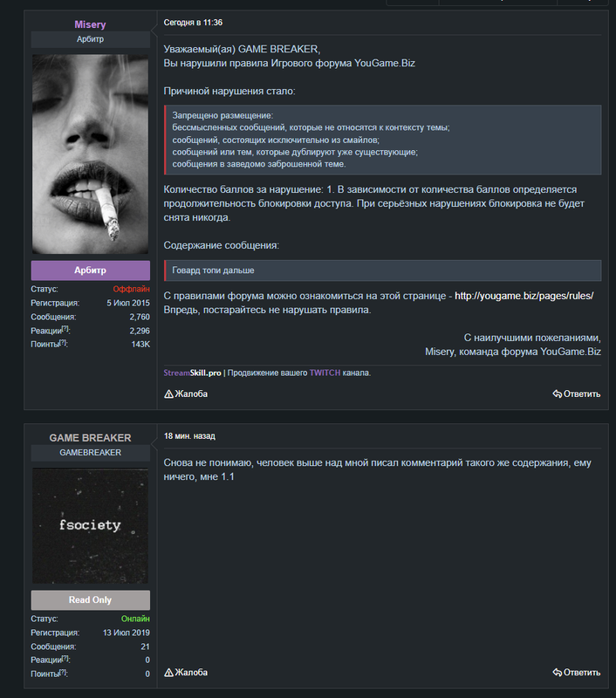The image size is (616, 698).
Task: Click the heading Содержание сообщения
Action: [x=222, y=245]
